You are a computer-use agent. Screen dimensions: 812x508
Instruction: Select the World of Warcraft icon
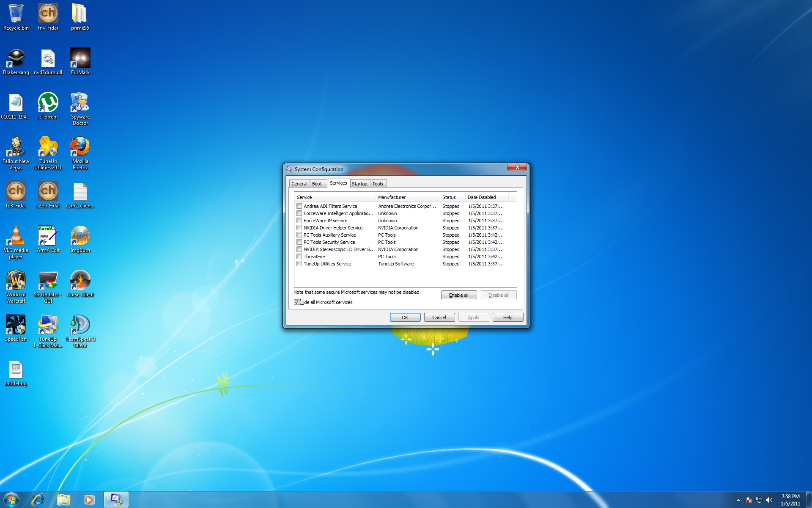[16, 287]
